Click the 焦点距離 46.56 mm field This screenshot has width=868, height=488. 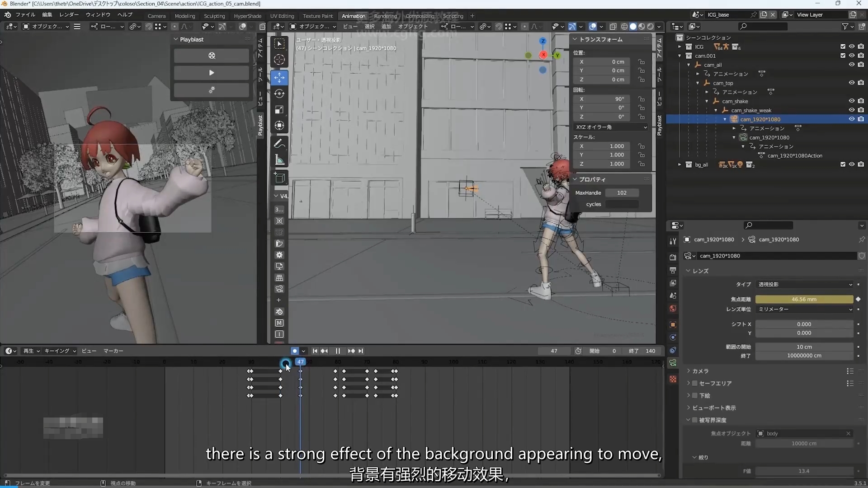[804, 299]
